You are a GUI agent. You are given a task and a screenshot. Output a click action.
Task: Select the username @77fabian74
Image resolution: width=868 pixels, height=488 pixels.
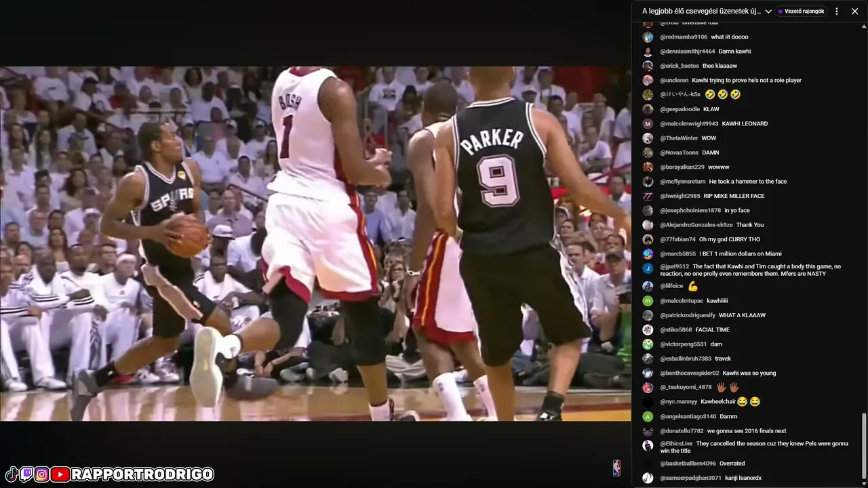678,239
